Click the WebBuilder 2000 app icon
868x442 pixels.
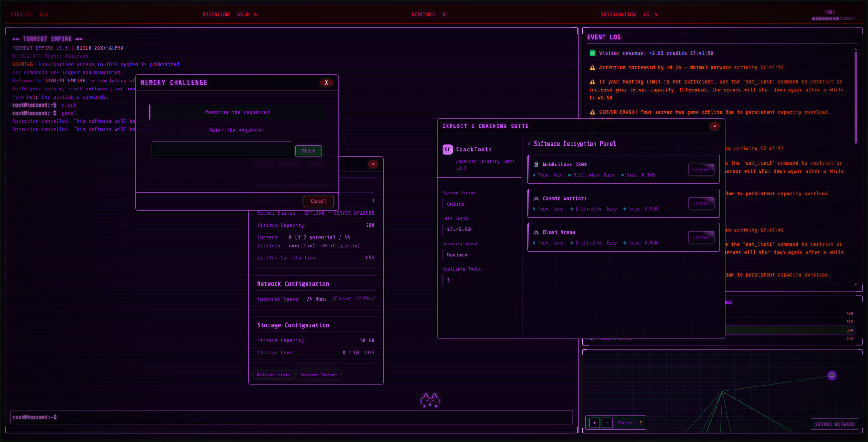pyautogui.click(x=535, y=164)
